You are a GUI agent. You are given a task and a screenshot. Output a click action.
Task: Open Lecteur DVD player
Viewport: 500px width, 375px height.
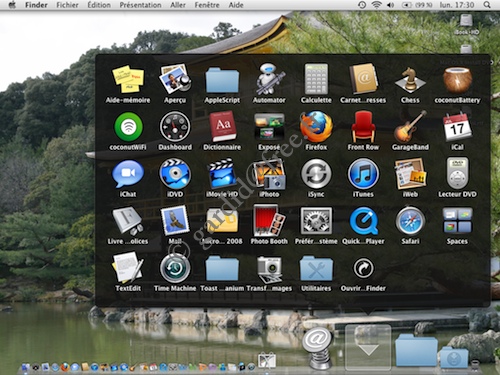tap(457, 174)
